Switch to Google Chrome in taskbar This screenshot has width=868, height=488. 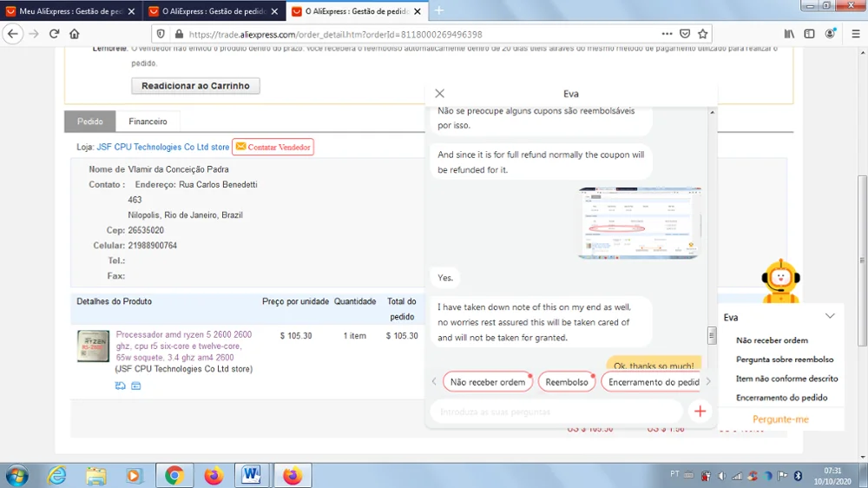pos(174,475)
